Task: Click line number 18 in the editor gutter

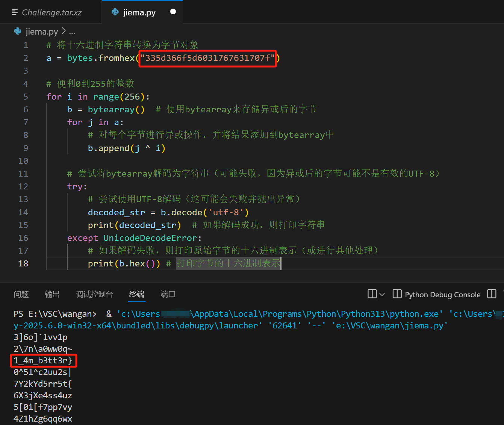Action: tap(23, 263)
